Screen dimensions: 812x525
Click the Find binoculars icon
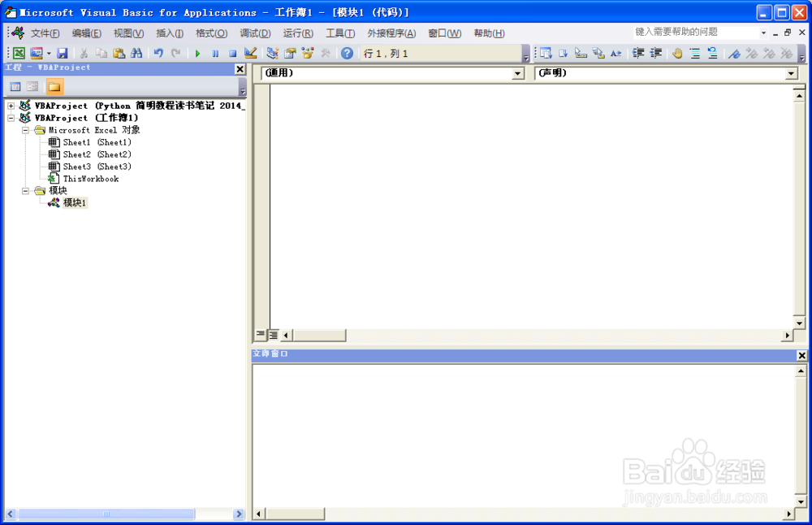136,53
